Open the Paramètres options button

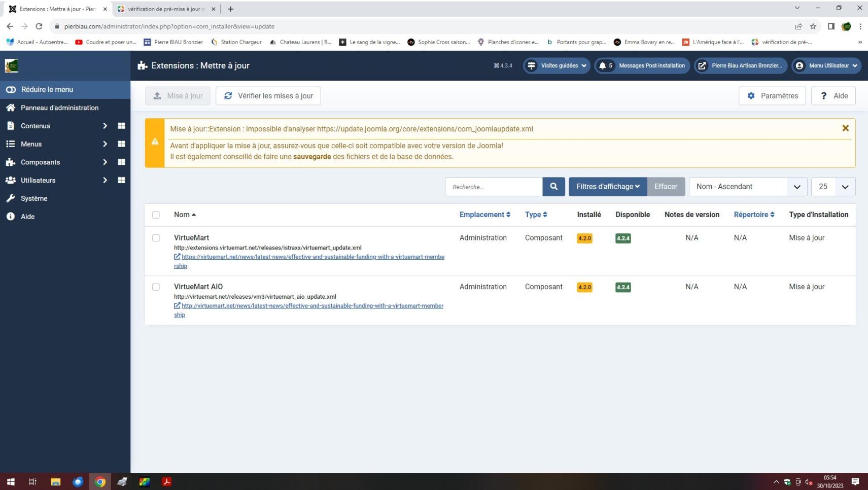(772, 96)
